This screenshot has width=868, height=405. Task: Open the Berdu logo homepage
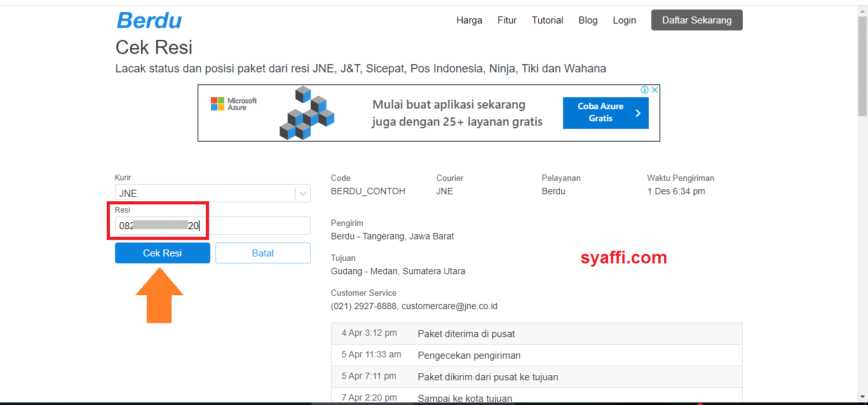(149, 20)
